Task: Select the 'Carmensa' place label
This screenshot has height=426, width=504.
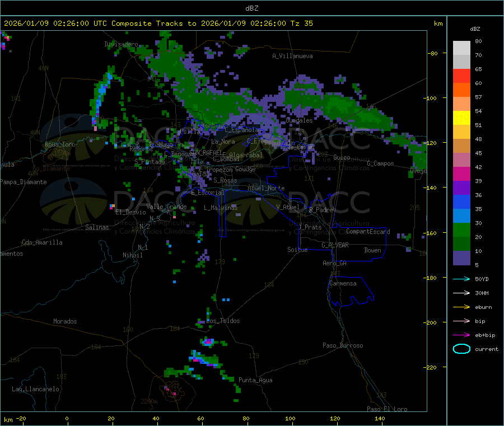Action: [343, 283]
